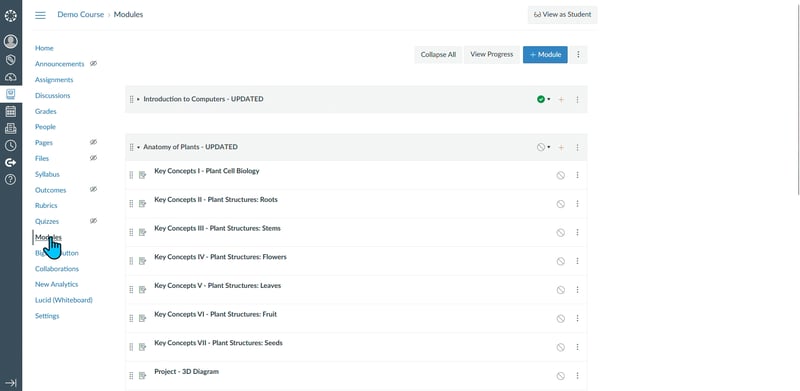This screenshot has height=391, width=800.
Task: Publish the Plant Structures: Roots item
Action: pyautogui.click(x=560, y=204)
